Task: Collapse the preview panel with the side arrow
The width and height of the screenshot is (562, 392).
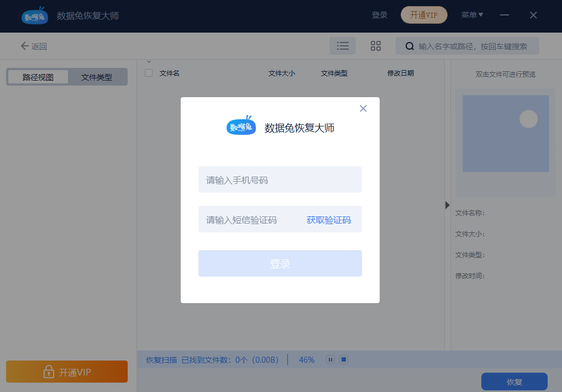Action: click(x=447, y=205)
